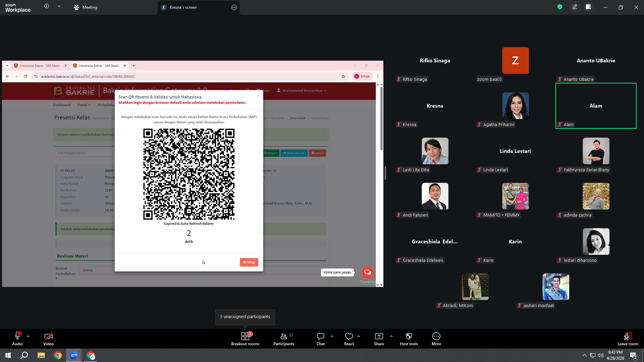The width and height of the screenshot is (644, 362).
Task: Open the School profile chip in browser
Action: coord(362,76)
